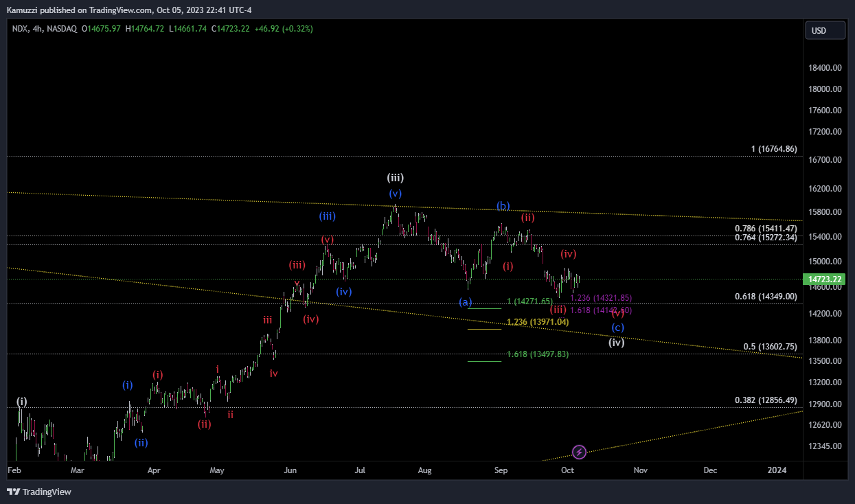Image resolution: width=855 pixels, height=504 pixels.
Task: Click the Fib level label 0.764 (15272.34)
Action: click(766, 238)
